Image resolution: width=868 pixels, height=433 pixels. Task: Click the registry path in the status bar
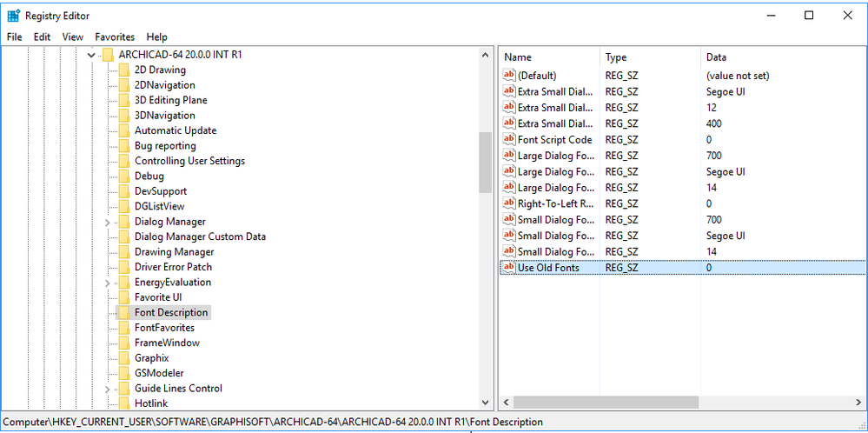[x=273, y=422]
